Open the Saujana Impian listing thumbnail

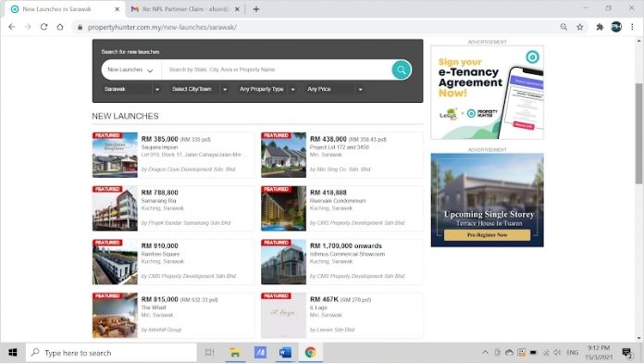point(115,155)
